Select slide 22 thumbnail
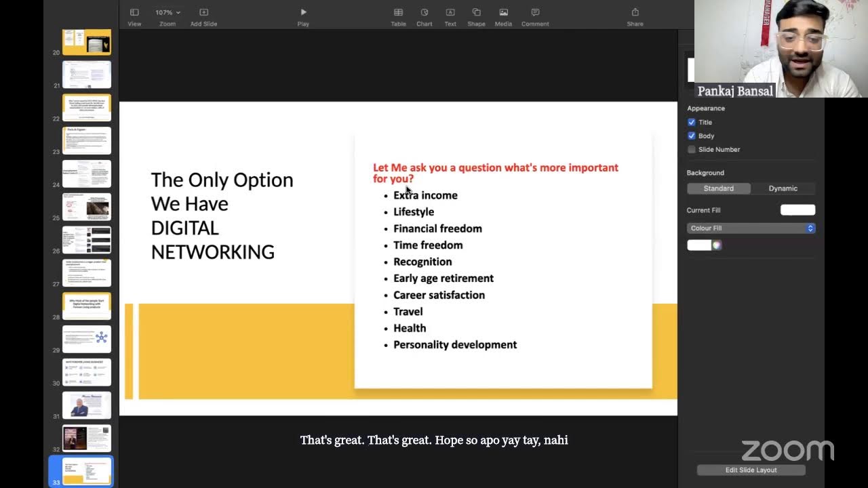Image resolution: width=868 pixels, height=488 pixels. (87, 108)
